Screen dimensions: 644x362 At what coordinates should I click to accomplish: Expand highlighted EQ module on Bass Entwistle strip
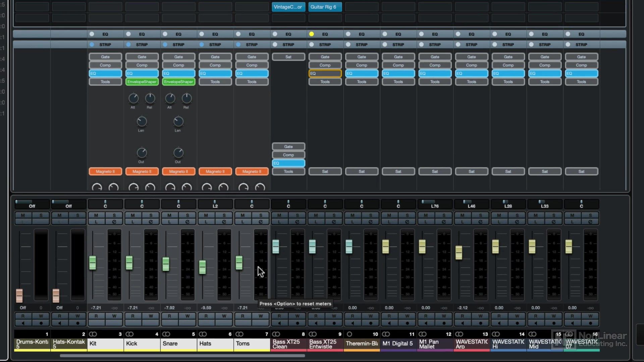[x=325, y=73]
